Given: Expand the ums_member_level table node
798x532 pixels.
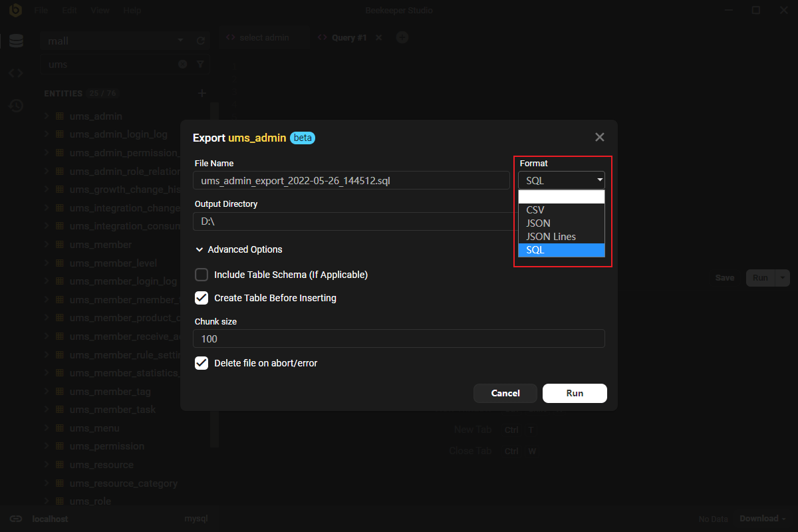Looking at the screenshot, I should [47, 263].
